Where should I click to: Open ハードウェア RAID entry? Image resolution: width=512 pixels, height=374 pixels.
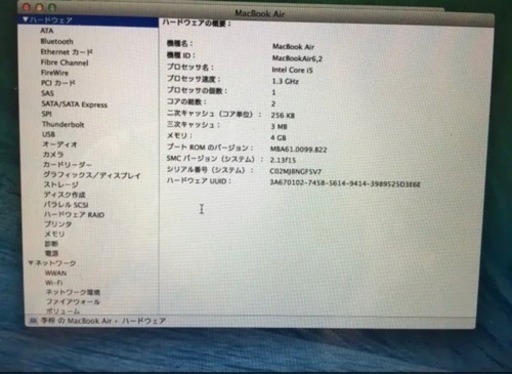(x=74, y=214)
